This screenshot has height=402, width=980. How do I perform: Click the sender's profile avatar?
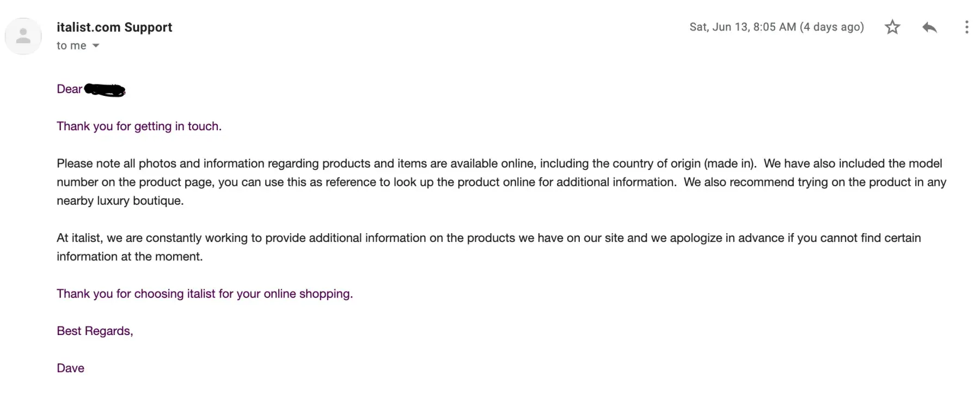pyautogui.click(x=23, y=36)
